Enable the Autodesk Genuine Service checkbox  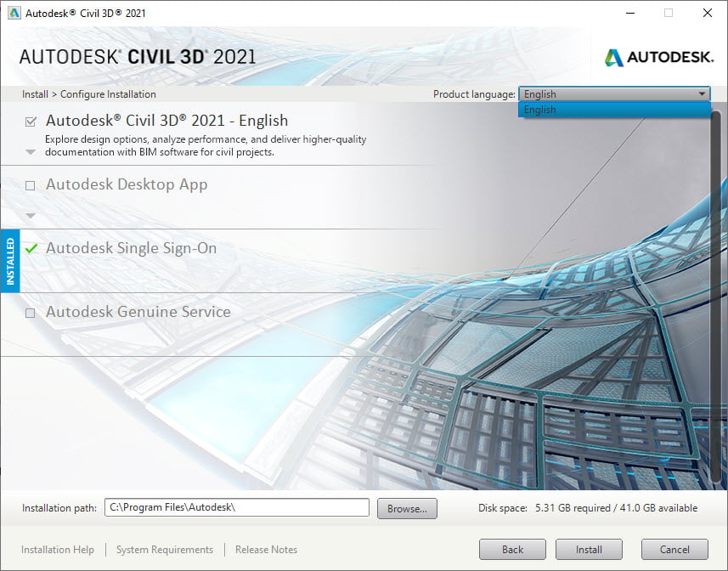click(x=31, y=313)
